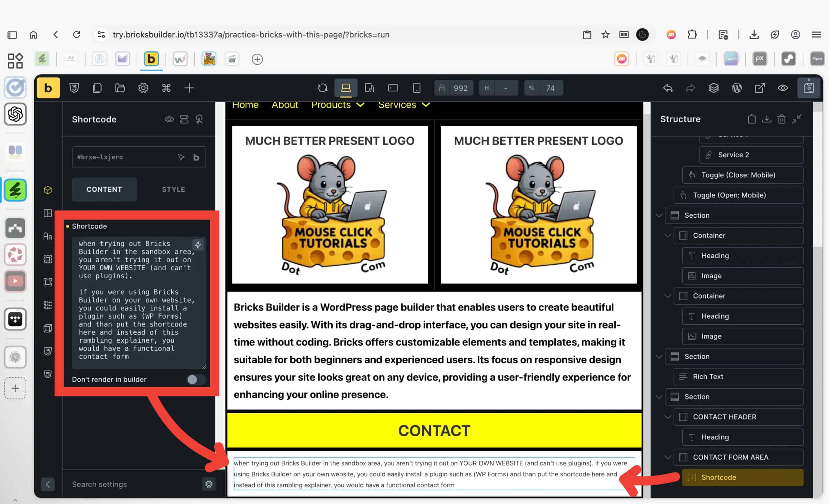
Task: Click the preview eye icon in toolbar
Action: pyautogui.click(x=783, y=88)
